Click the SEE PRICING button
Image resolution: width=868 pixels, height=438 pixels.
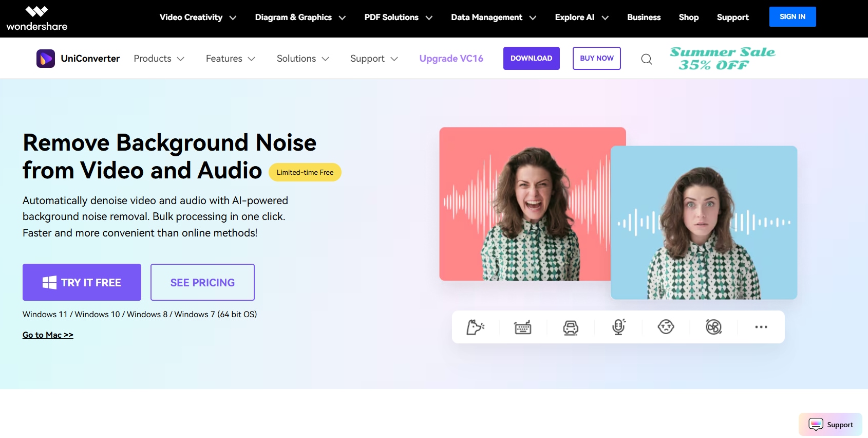click(202, 282)
